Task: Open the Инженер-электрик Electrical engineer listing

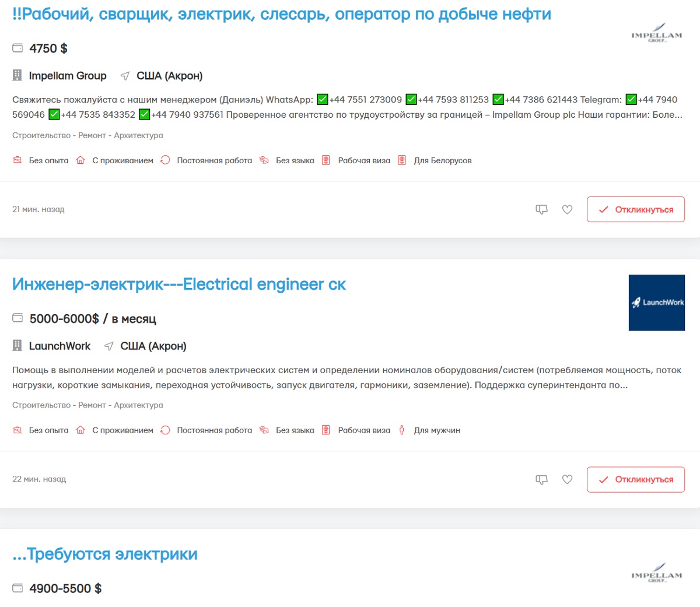Action: tap(178, 285)
